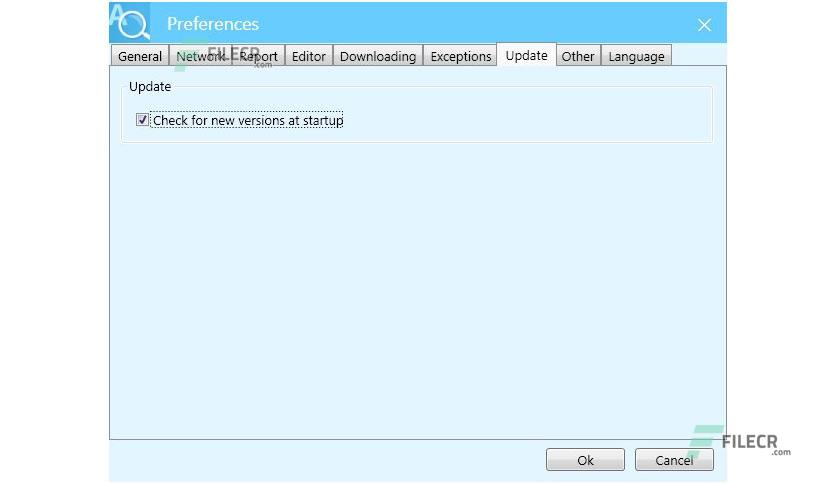Open the General tab
This screenshot has width=836, height=484.
pos(140,56)
